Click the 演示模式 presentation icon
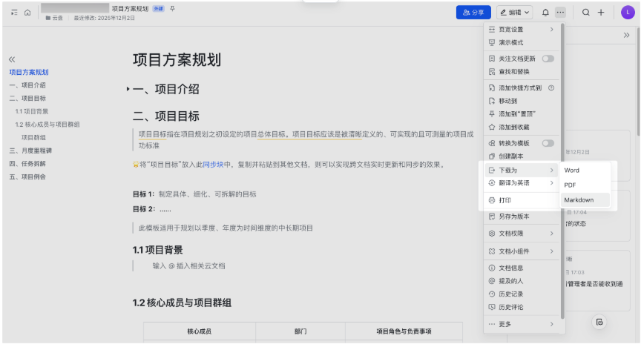The height and width of the screenshot is (347, 644). pos(492,42)
